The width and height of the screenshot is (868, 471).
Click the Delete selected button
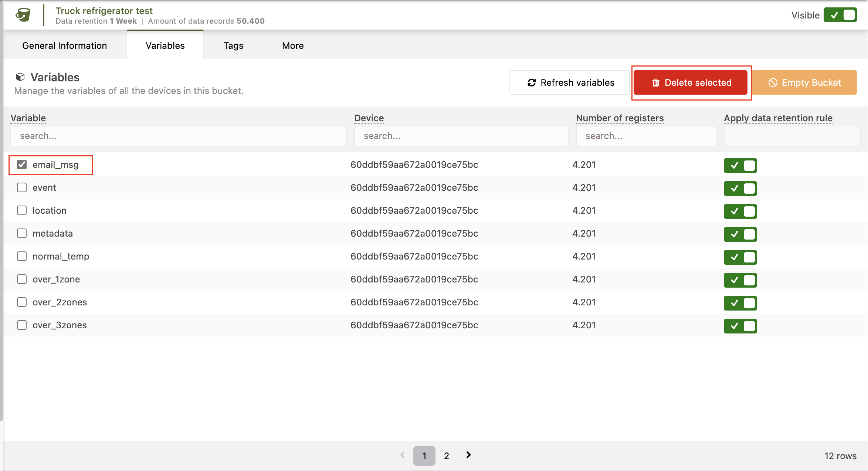pyautogui.click(x=691, y=82)
